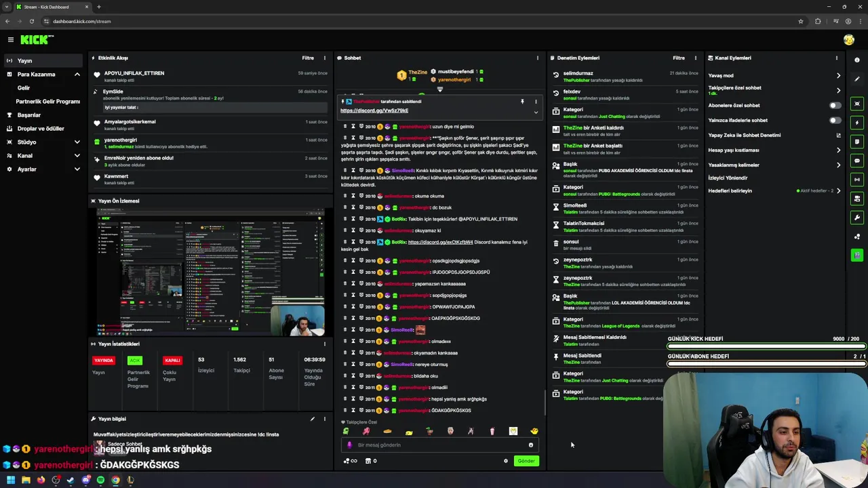The height and width of the screenshot is (488, 868).
Task: Toggle Abonelere özel sohbet switch
Action: click(835, 105)
